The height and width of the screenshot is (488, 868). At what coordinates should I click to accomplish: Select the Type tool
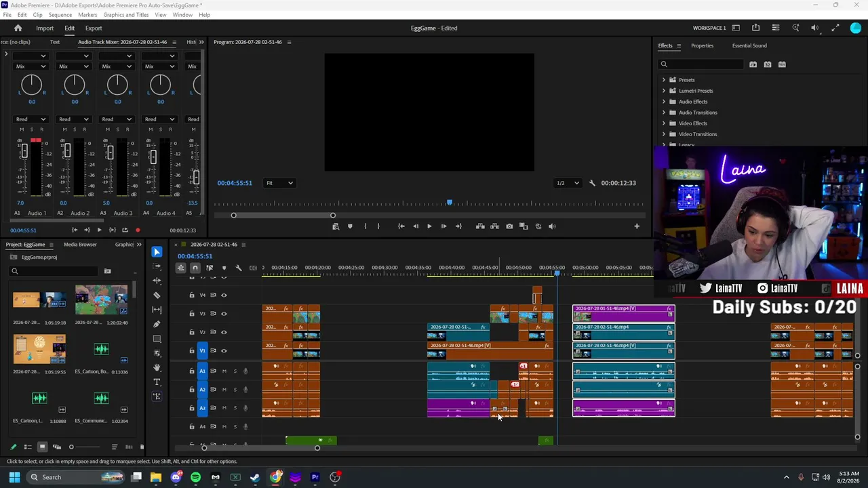tap(157, 382)
